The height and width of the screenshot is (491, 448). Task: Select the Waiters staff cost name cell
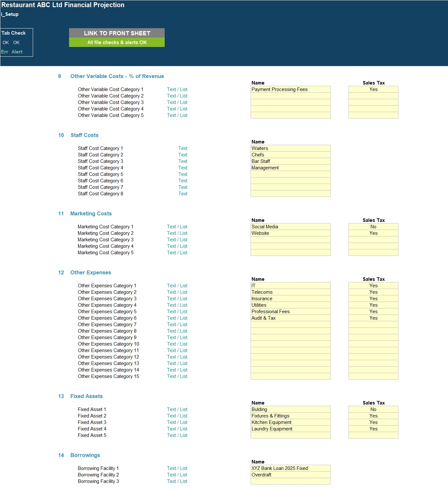click(x=290, y=148)
